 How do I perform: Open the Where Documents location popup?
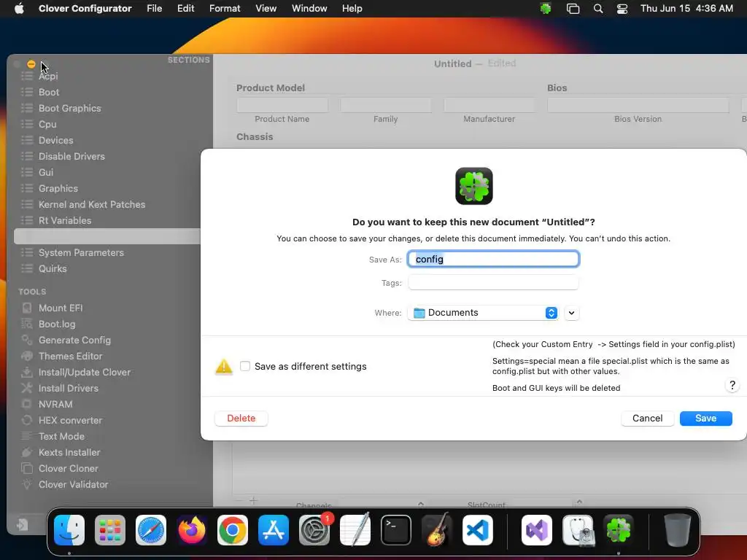483,313
